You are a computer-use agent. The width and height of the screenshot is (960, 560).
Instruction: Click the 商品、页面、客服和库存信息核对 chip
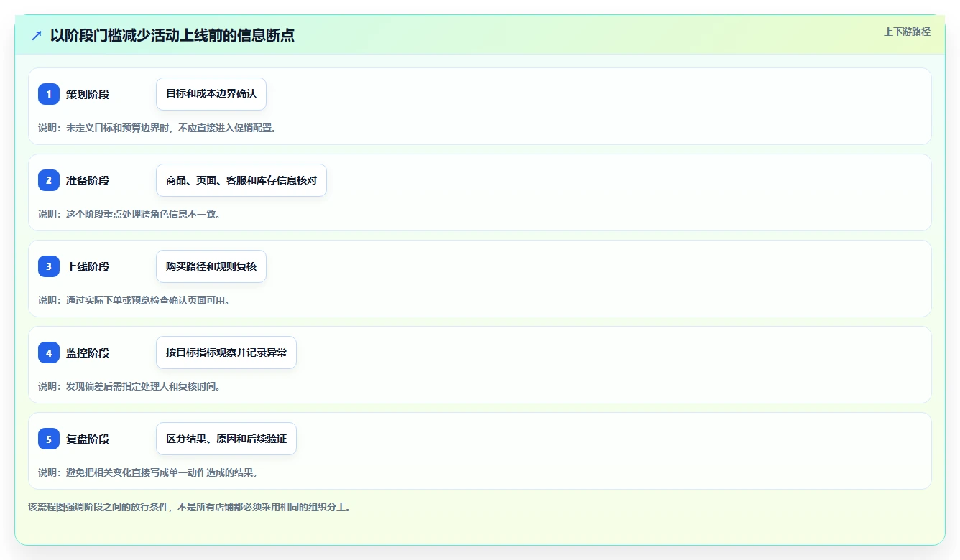(x=241, y=180)
